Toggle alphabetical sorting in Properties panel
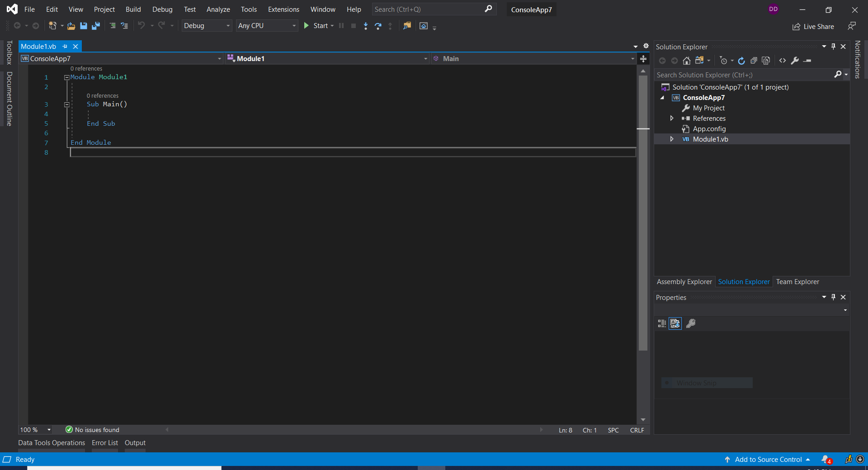Image resolution: width=868 pixels, height=470 pixels. pos(675,323)
